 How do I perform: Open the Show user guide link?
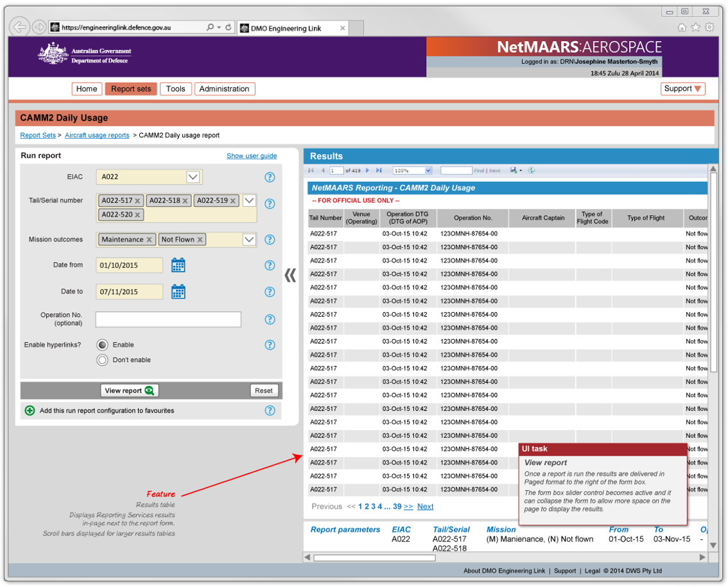pos(252,156)
